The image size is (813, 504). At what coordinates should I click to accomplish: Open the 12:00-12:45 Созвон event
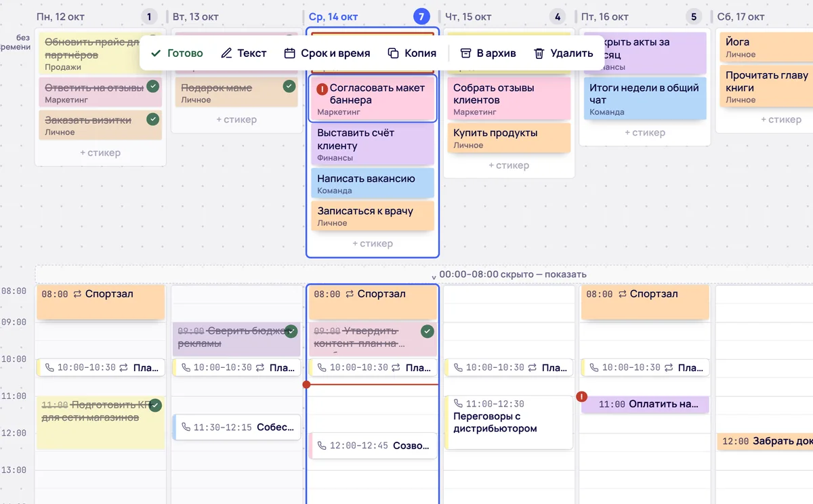(x=373, y=446)
